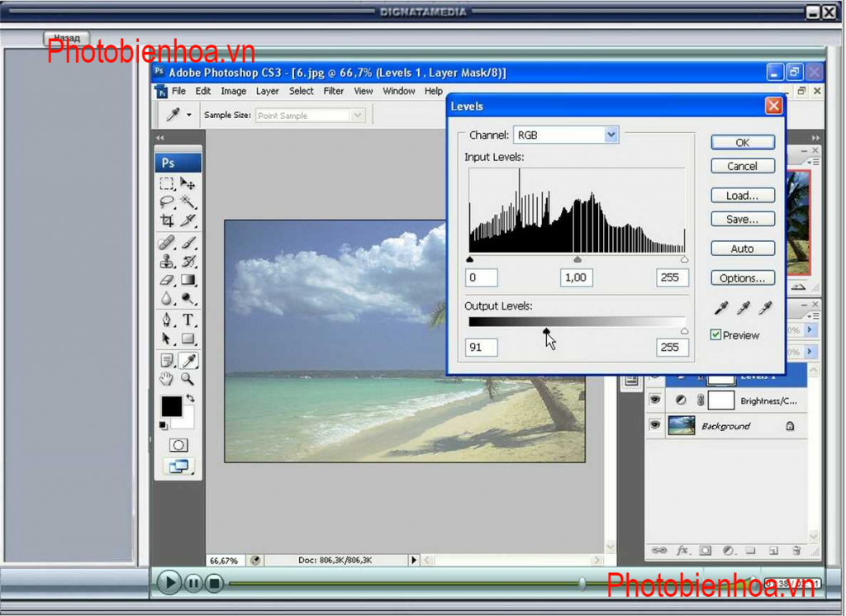846x616 pixels.
Task: Open the Edit menu
Action: click(x=203, y=91)
